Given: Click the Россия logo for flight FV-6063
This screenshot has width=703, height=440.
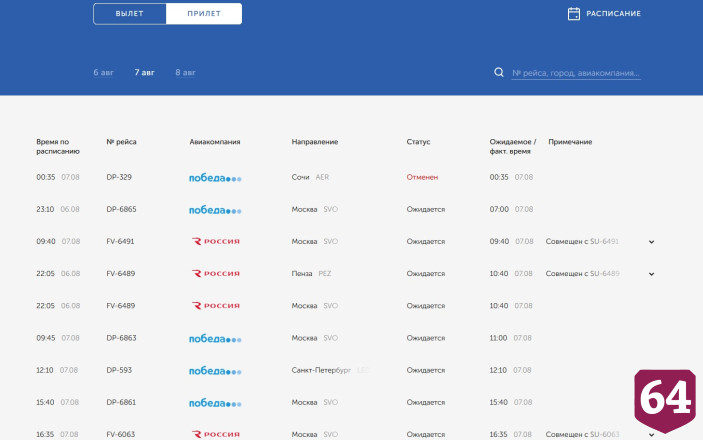Looking at the screenshot, I should tap(216, 434).
